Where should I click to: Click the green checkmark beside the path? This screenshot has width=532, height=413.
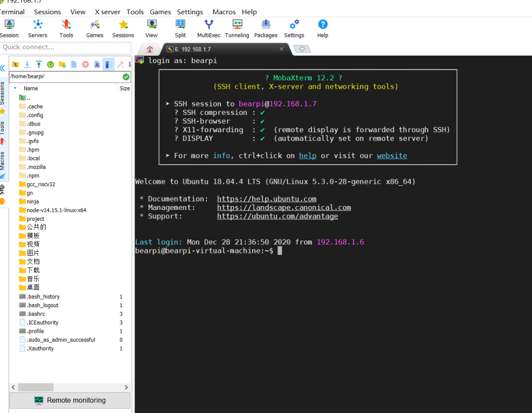pos(126,77)
